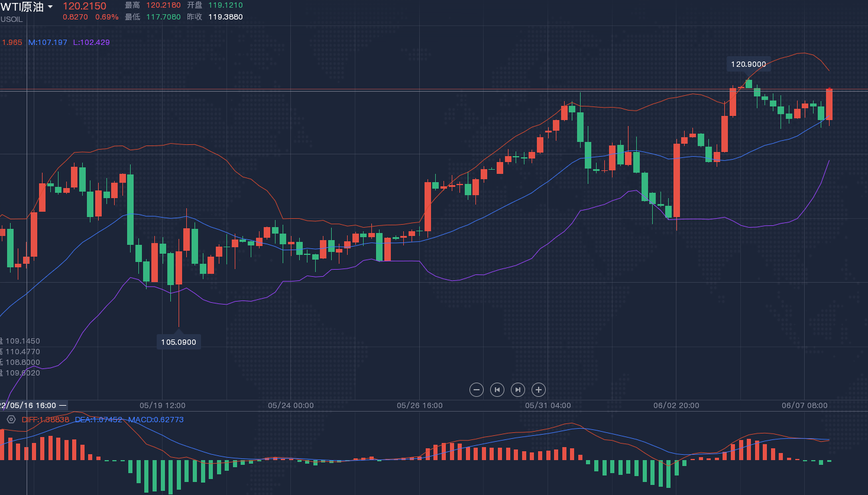
Task: Zoom in the chart with plus button
Action: [538, 390]
